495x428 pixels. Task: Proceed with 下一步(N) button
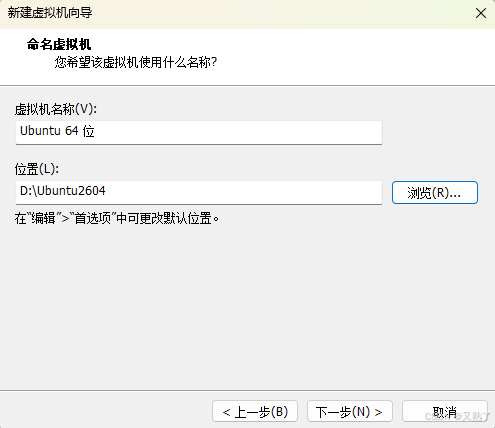[x=350, y=412]
